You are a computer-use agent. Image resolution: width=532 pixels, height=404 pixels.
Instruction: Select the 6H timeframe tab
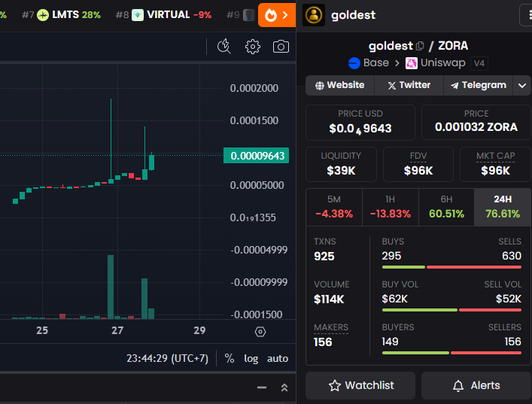[446, 207]
